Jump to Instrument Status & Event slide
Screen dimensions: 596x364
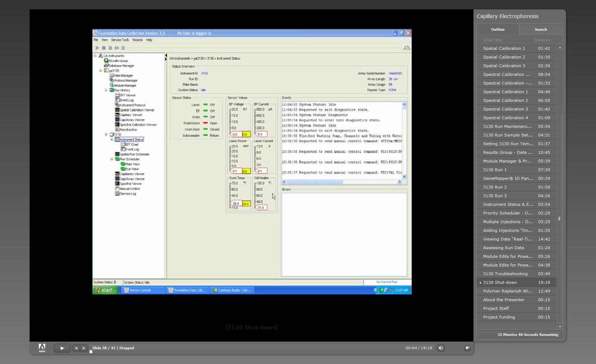(x=516, y=204)
